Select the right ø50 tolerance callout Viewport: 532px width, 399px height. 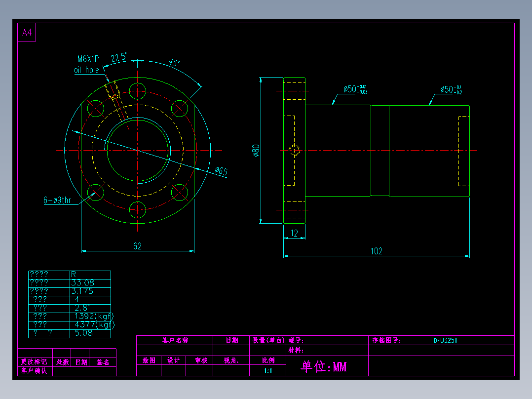[x=451, y=90]
